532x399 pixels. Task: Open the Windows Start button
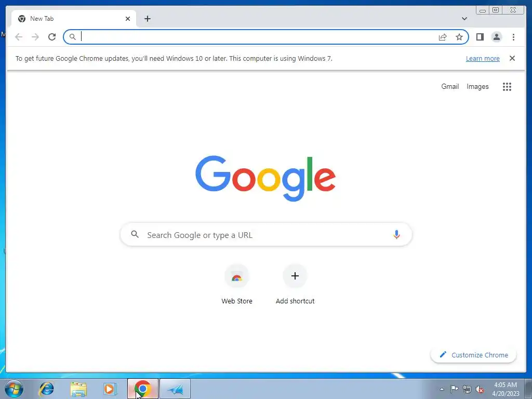click(14, 389)
